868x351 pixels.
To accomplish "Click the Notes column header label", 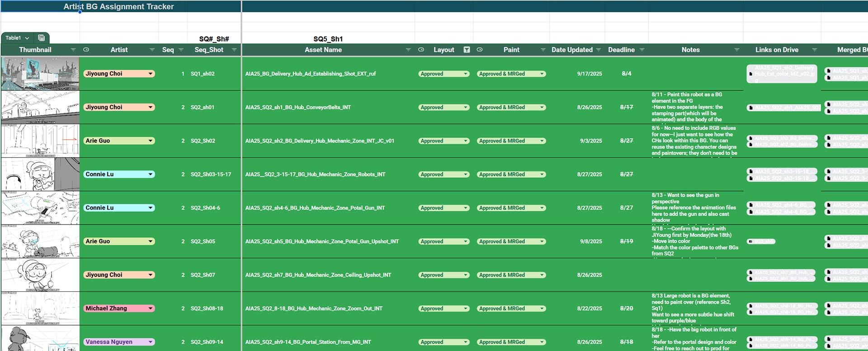I will pyautogui.click(x=690, y=50).
